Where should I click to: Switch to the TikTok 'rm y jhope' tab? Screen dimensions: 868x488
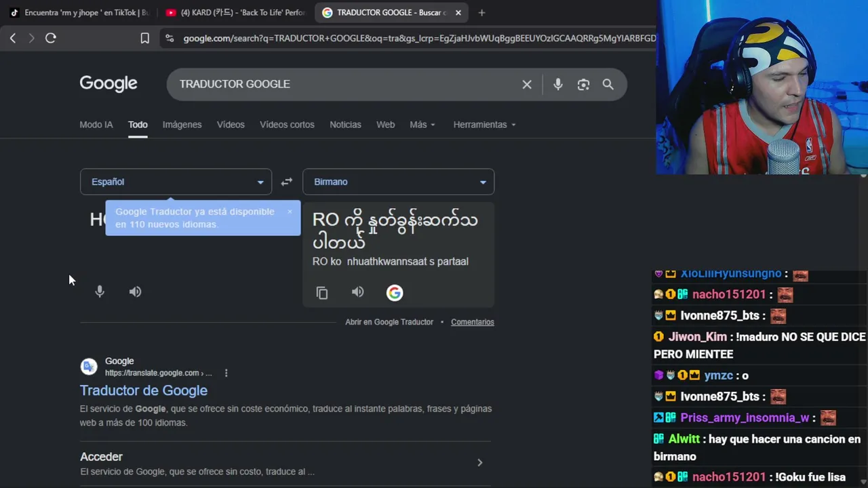coord(79,13)
